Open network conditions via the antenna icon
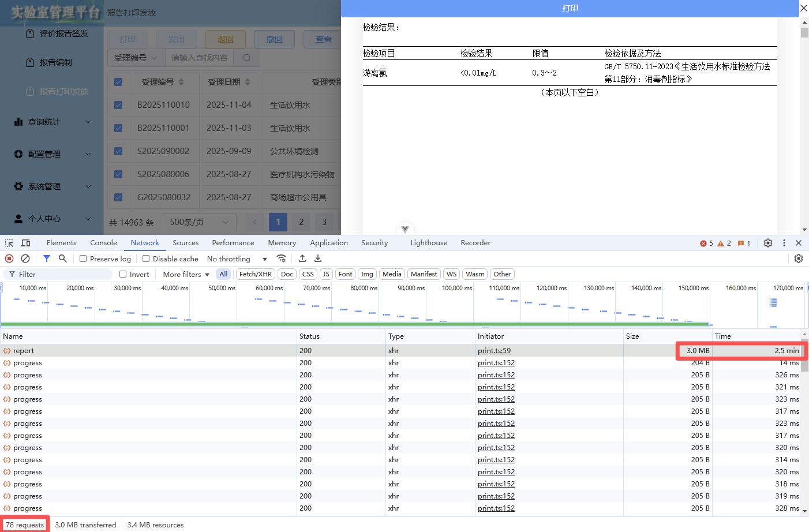The image size is (809, 532). click(282, 258)
